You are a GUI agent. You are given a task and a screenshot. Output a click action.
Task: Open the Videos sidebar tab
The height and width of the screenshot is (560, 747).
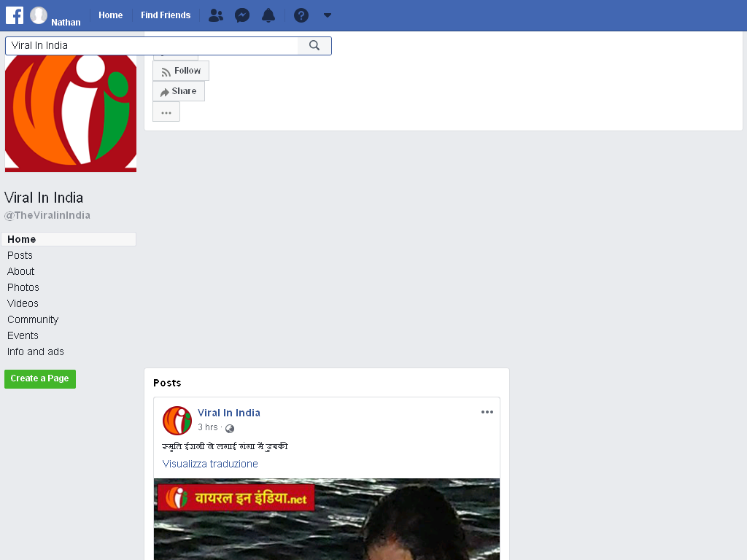pos(23,303)
